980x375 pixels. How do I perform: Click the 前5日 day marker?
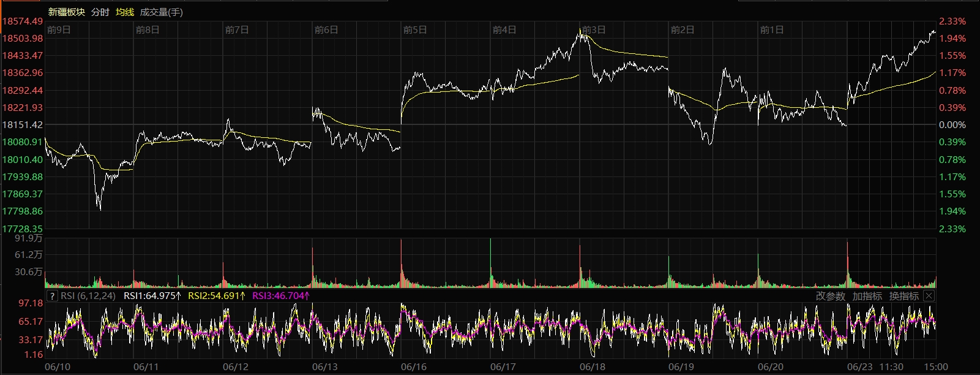pos(415,29)
